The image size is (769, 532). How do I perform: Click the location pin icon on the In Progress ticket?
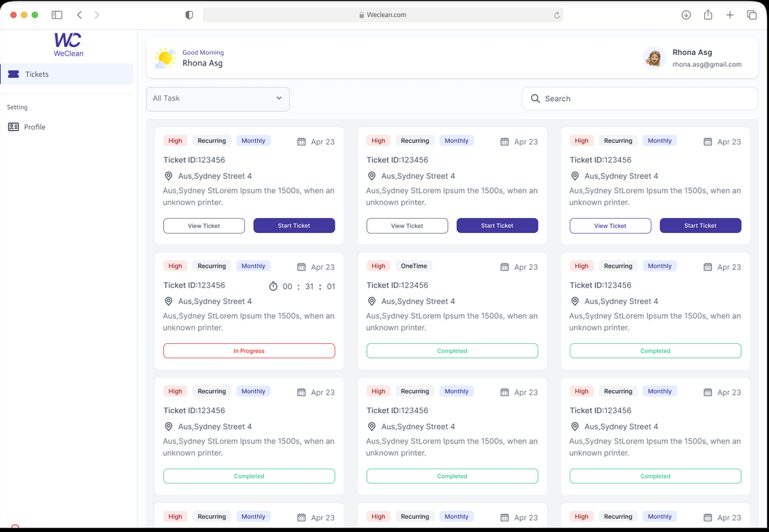[169, 301]
